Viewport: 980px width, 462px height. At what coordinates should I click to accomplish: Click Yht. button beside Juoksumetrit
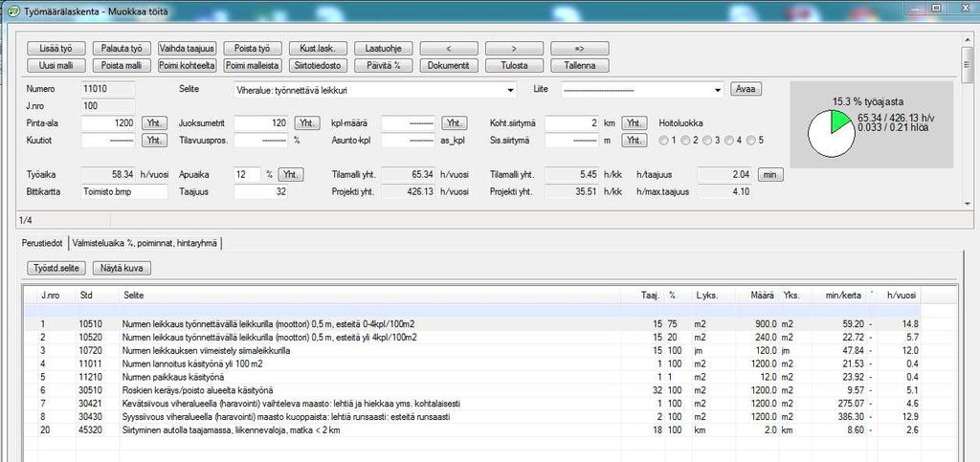pos(307,123)
